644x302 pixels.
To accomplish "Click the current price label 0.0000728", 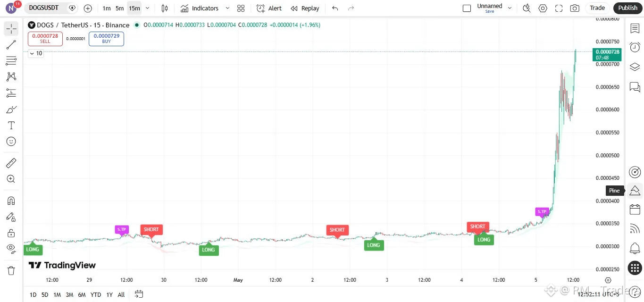I will [x=607, y=54].
